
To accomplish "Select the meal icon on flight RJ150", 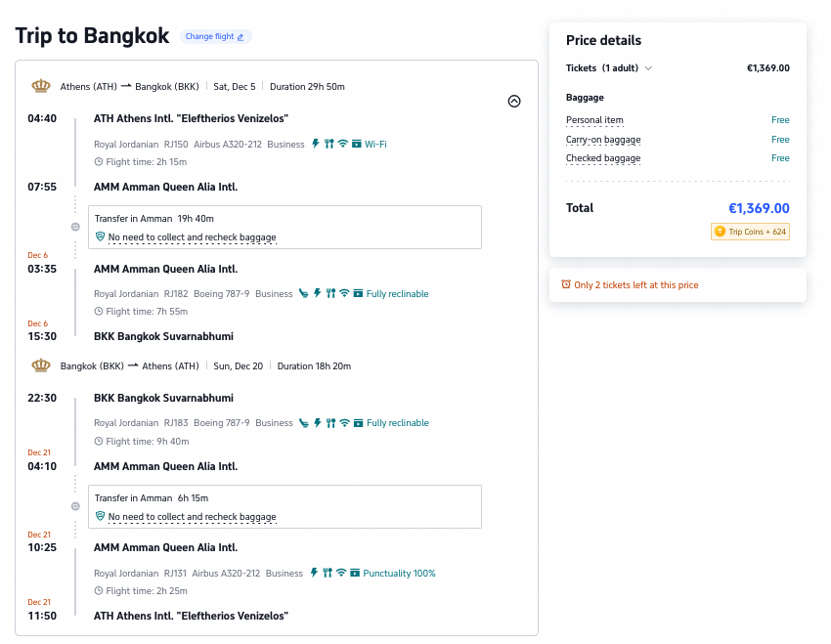I will click(329, 144).
